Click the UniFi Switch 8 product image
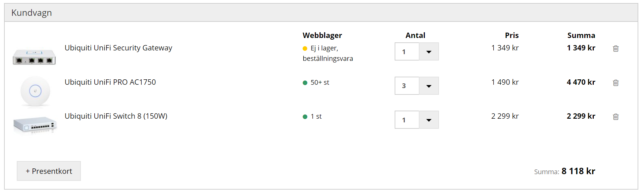Image resolution: width=644 pixels, height=196 pixels. coord(35,125)
